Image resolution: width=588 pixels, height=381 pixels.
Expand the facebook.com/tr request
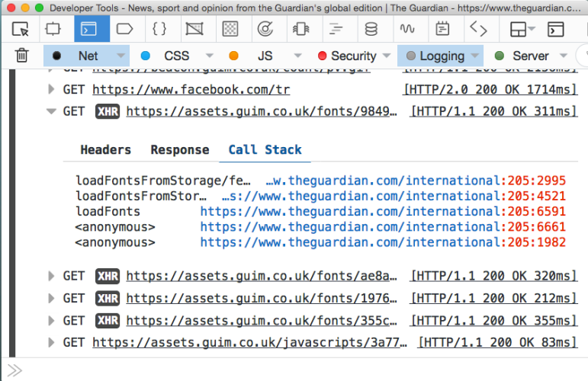[x=51, y=89]
